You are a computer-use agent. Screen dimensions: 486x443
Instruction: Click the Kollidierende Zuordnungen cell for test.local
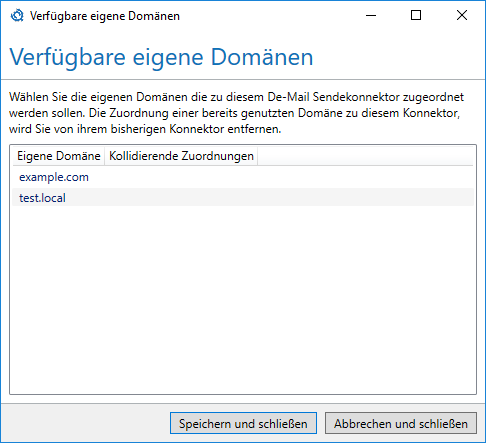tap(181, 198)
